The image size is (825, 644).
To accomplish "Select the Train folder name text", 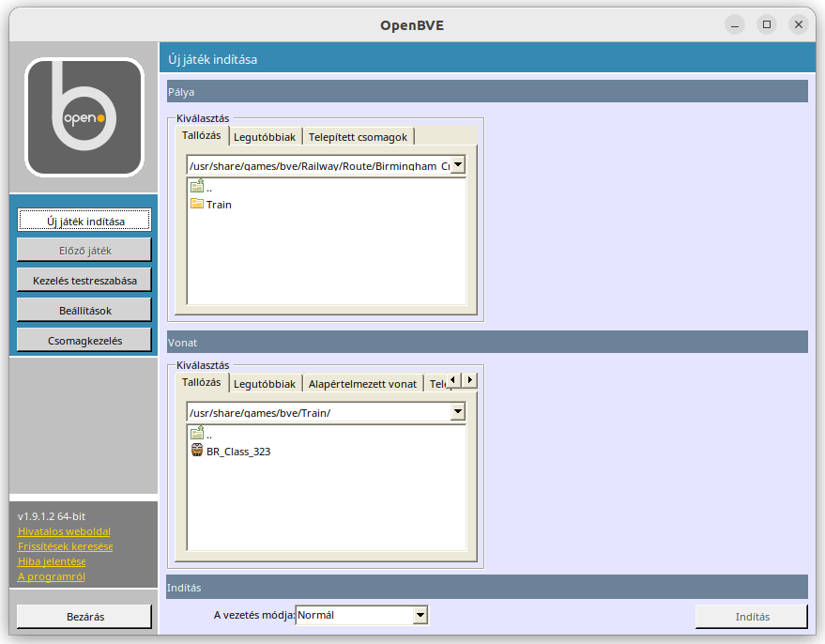I will (x=219, y=205).
